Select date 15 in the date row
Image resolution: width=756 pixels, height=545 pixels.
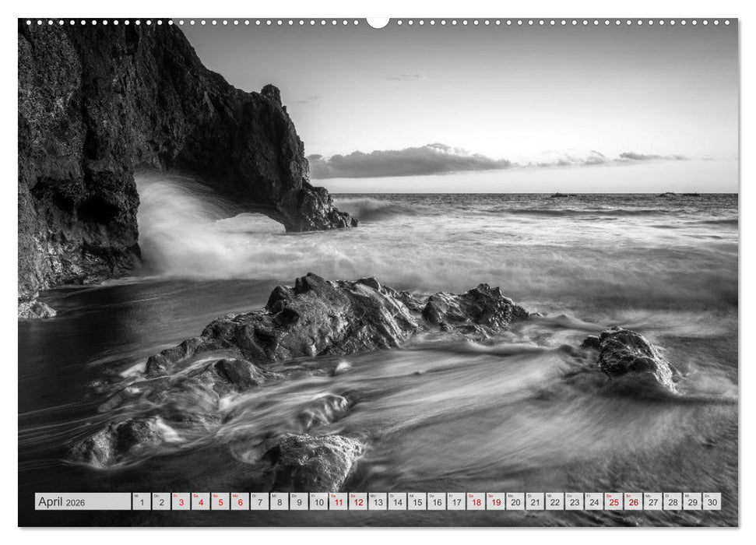coord(416,502)
